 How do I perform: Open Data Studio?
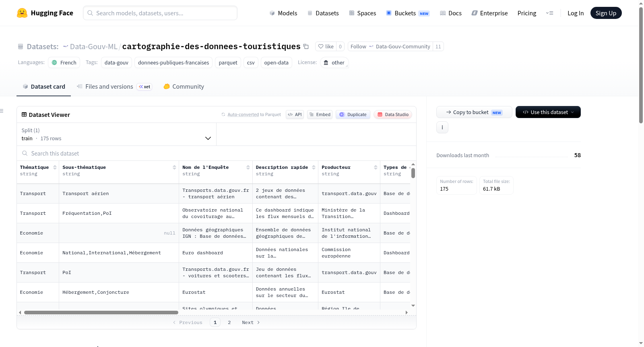tap(393, 114)
